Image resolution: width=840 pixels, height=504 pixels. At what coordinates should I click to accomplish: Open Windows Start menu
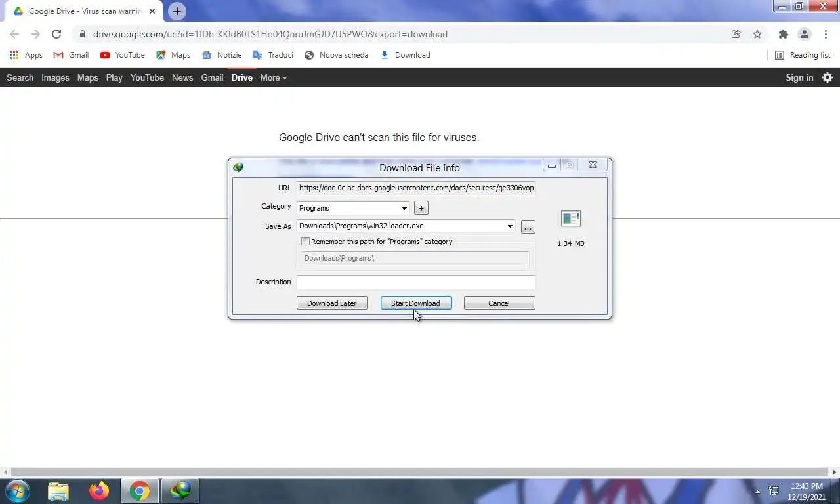pos(17,490)
